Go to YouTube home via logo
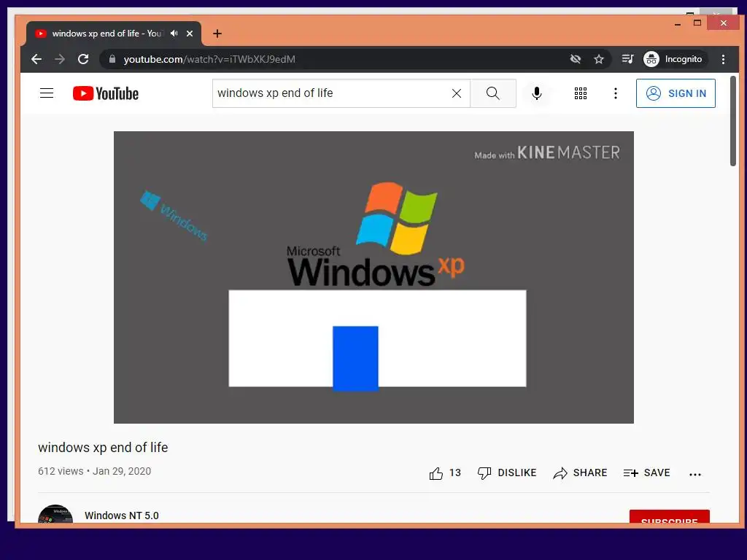Image resolution: width=747 pixels, height=560 pixels. click(x=106, y=93)
